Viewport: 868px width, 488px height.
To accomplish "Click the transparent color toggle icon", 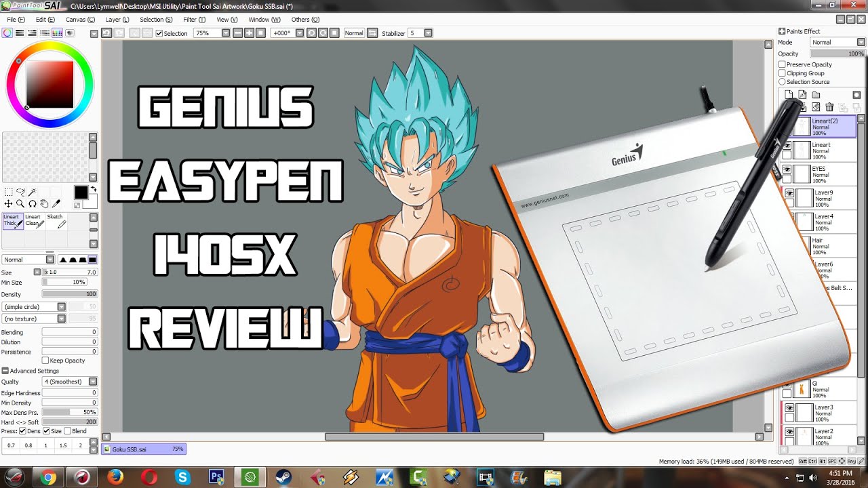I will tap(77, 205).
